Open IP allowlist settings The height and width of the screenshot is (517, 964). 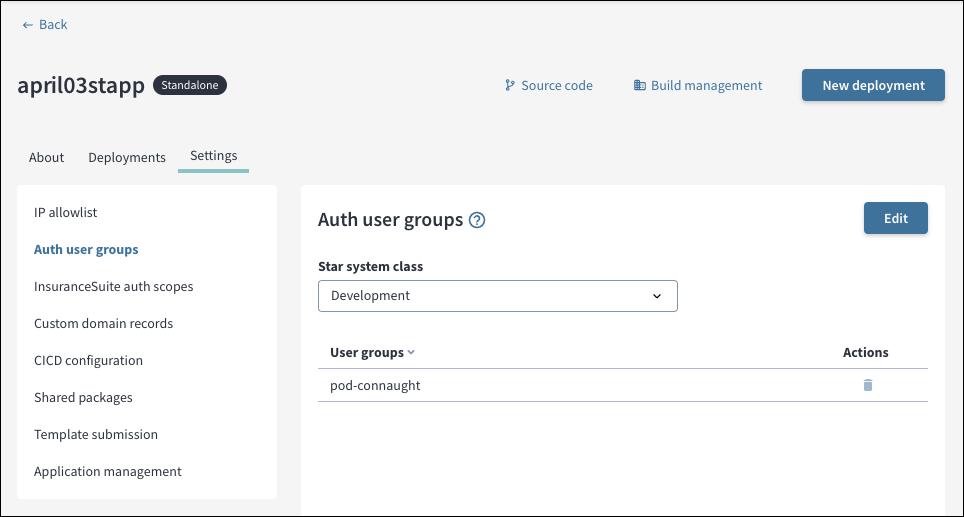pos(66,213)
